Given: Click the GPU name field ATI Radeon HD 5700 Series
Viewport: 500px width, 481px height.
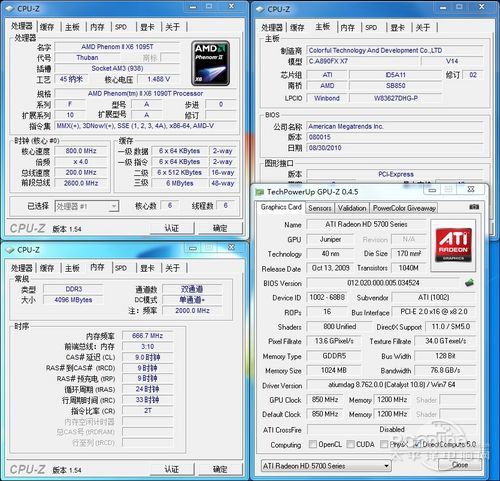Looking at the screenshot, I should tap(366, 224).
